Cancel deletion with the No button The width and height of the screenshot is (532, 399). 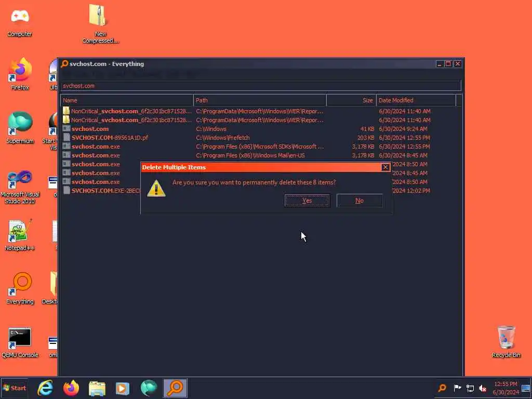(x=360, y=201)
